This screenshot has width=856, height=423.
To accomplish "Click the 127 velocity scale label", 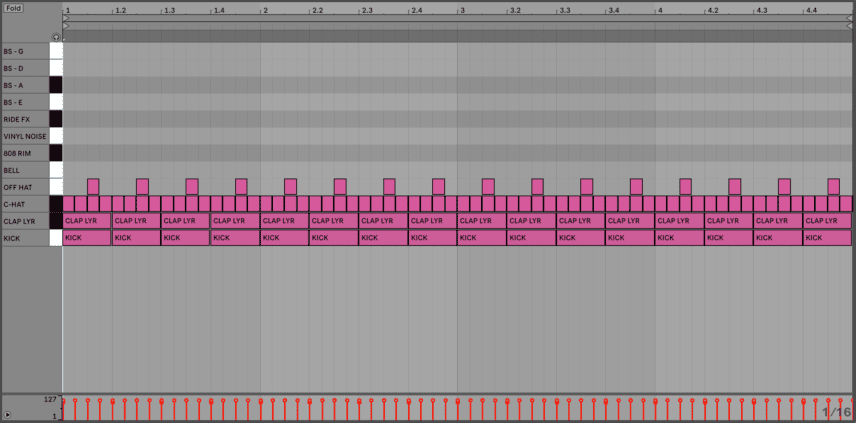I will [50, 400].
